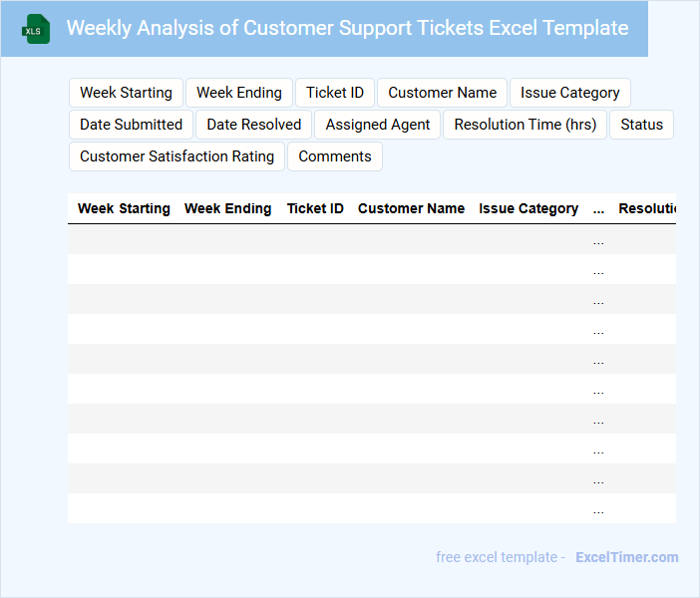
Task: Click the Ticket ID tag
Action: tap(335, 93)
